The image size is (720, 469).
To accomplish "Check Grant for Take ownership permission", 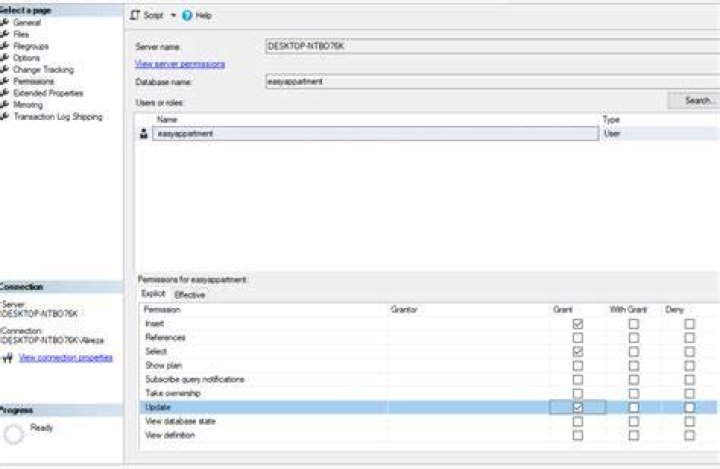I will (x=578, y=393).
